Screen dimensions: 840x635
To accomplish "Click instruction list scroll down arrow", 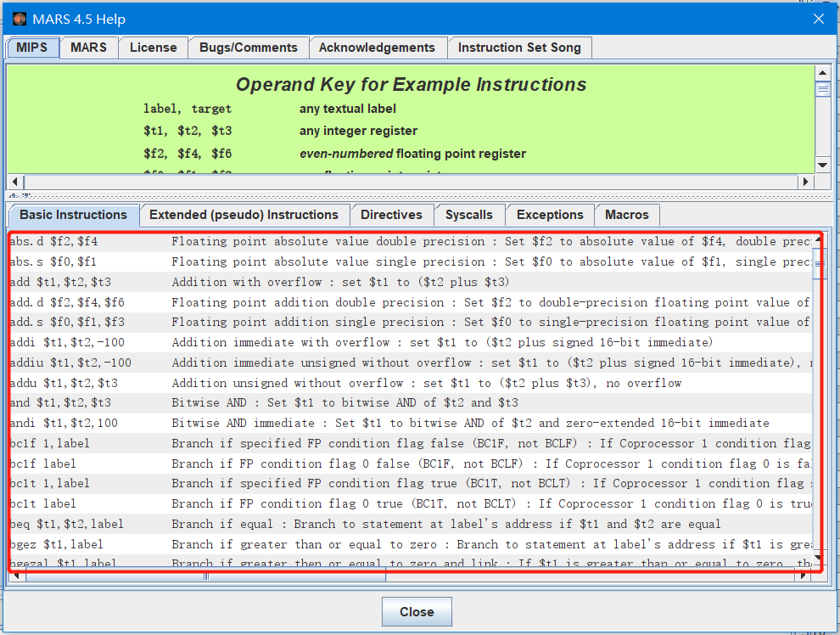I will click(817, 558).
